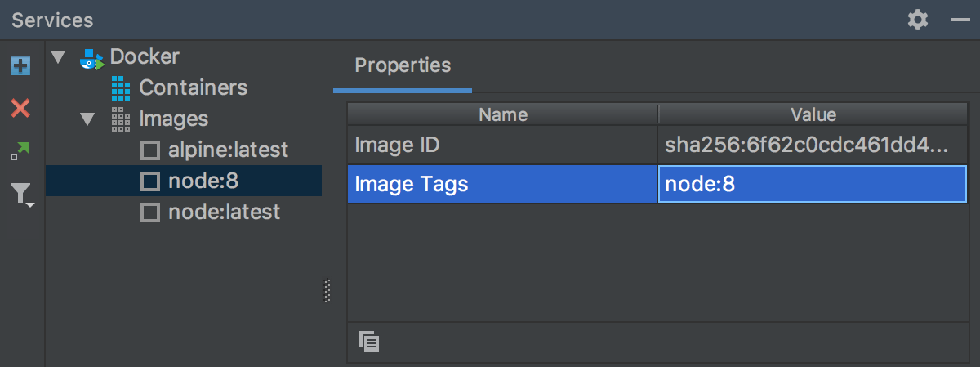The width and height of the screenshot is (980, 367).
Task: Collapse the Docker tree node
Action: [x=57, y=56]
